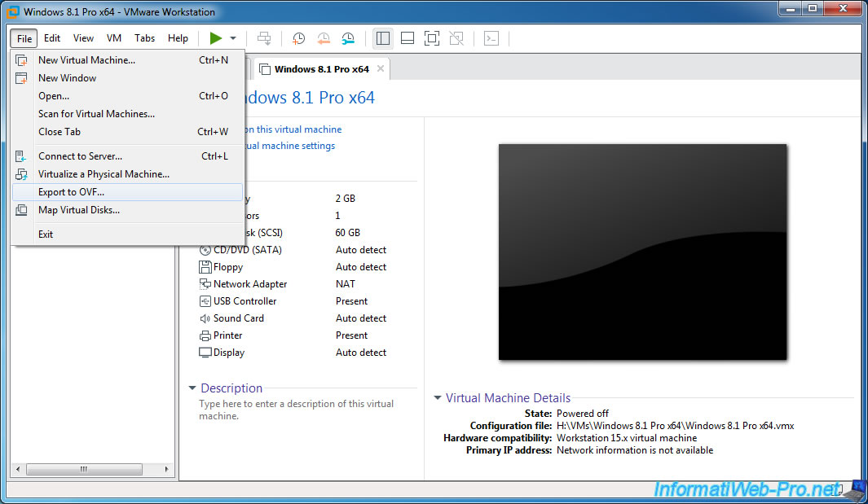Click the power on this virtual machine link
This screenshot has width=868, height=504.
(293, 129)
